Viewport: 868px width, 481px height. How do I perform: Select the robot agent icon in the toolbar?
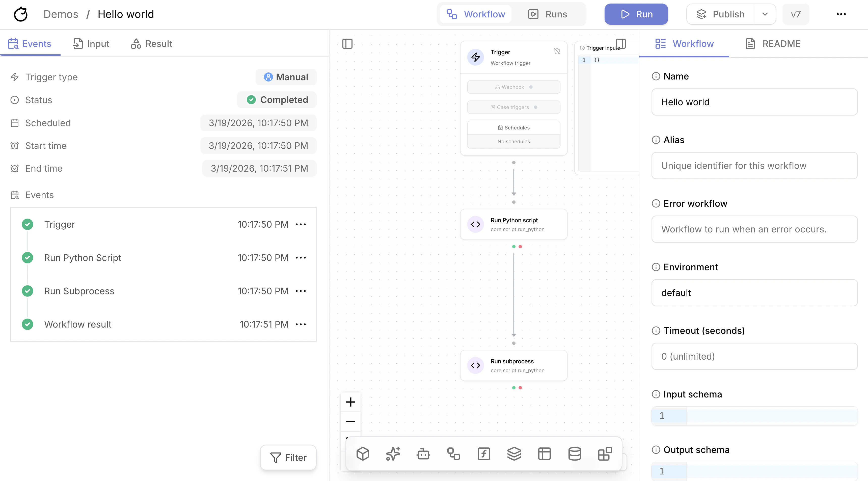(x=423, y=454)
